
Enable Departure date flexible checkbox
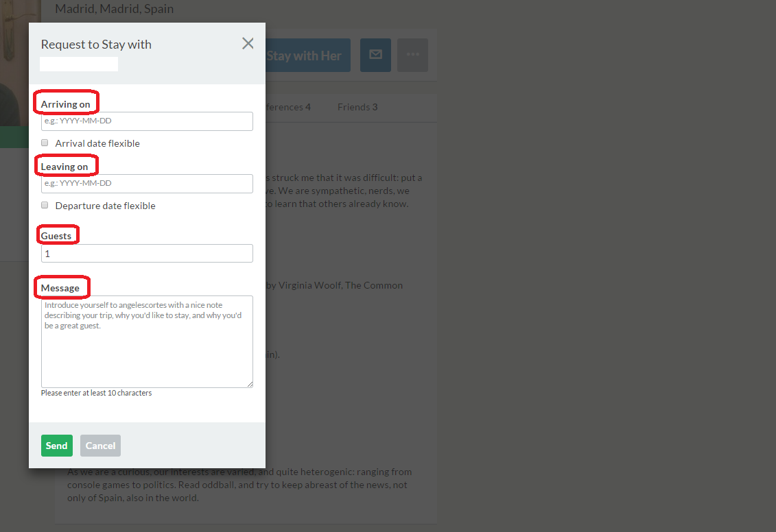point(45,205)
